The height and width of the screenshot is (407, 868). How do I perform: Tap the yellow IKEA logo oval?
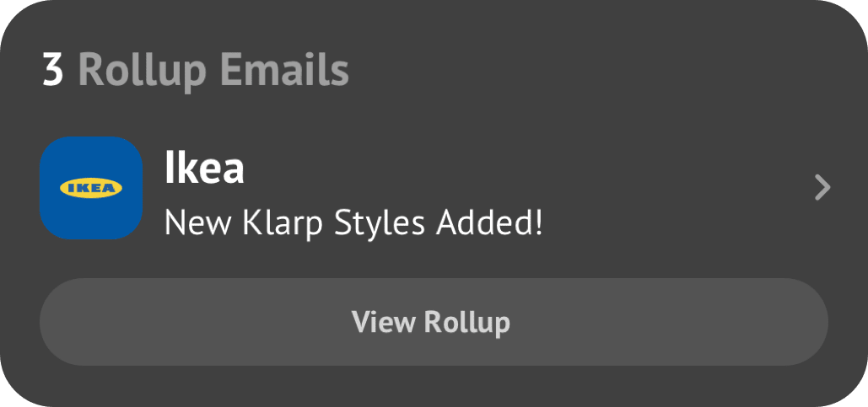click(x=91, y=188)
